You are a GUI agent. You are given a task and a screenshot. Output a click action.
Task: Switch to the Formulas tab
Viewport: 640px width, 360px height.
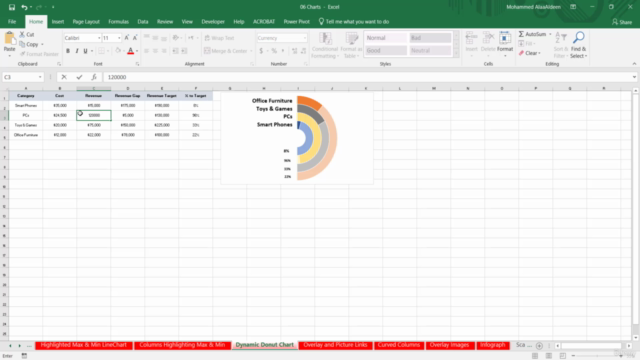118,22
